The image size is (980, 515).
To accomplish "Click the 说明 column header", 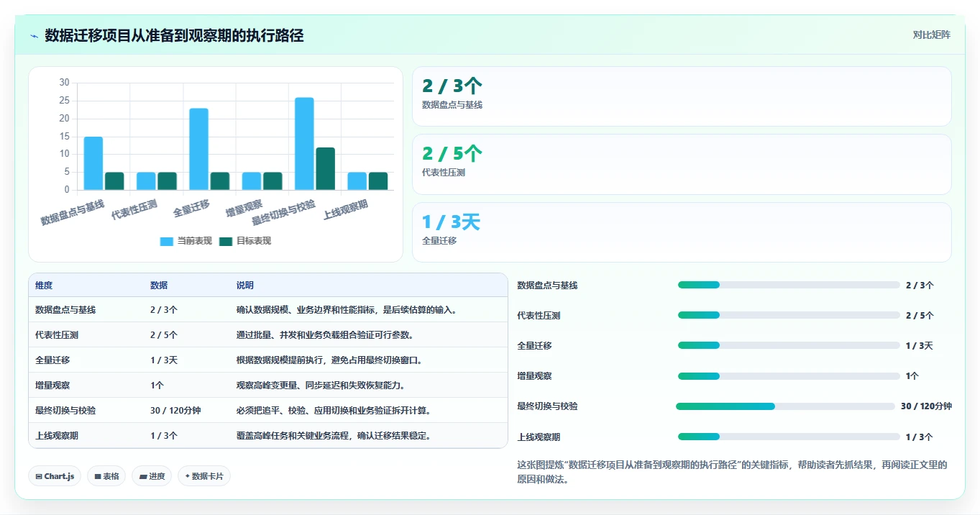I will coord(245,286).
